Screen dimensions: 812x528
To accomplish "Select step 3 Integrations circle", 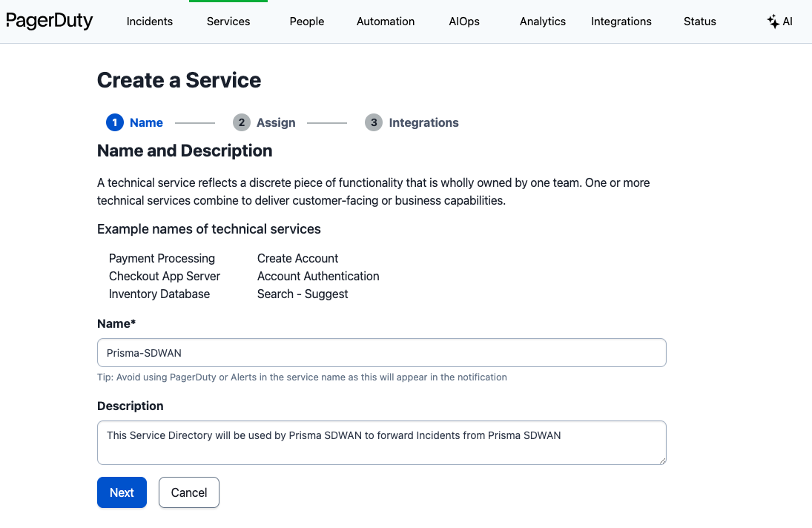I will tap(374, 122).
